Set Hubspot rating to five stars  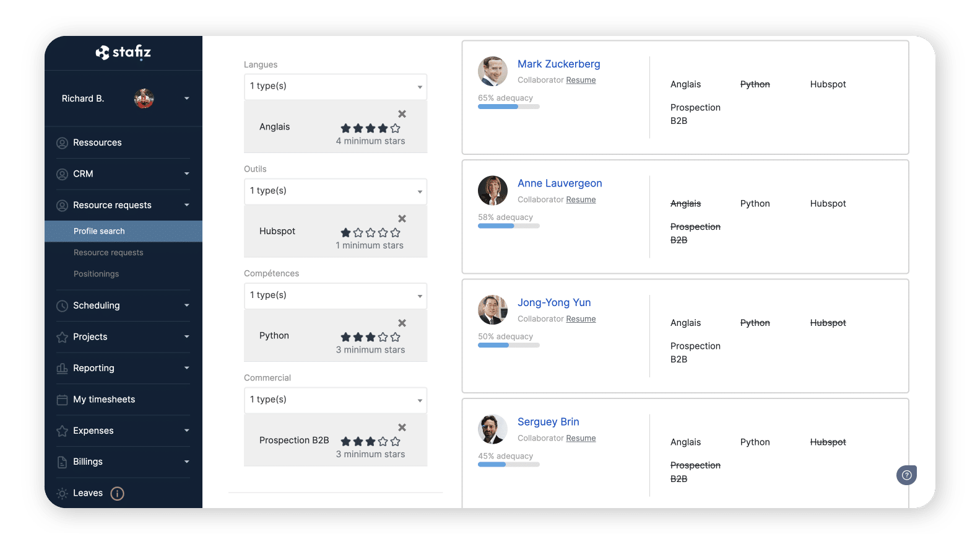396,233
